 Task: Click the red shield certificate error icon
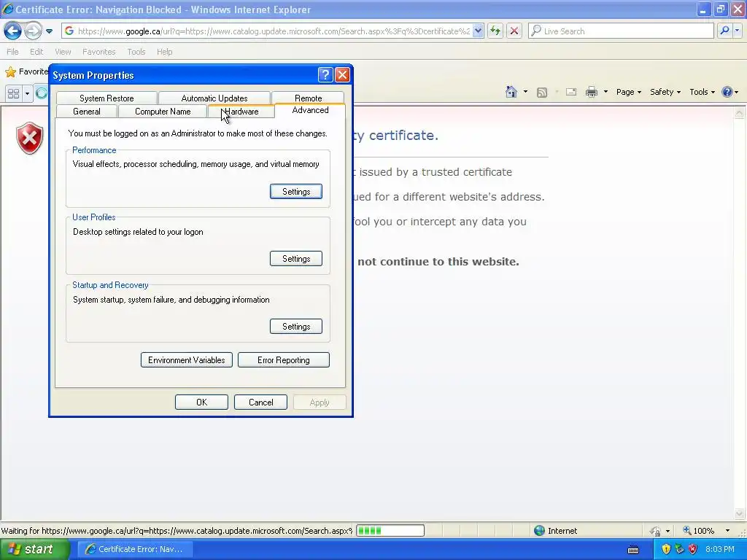pyautogui.click(x=29, y=138)
